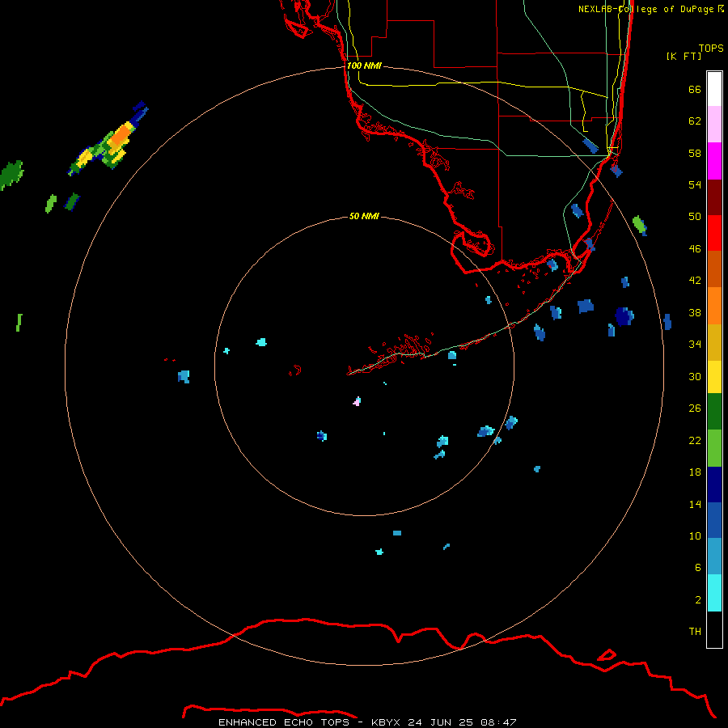Click the TOPS legend title

tap(711, 48)
